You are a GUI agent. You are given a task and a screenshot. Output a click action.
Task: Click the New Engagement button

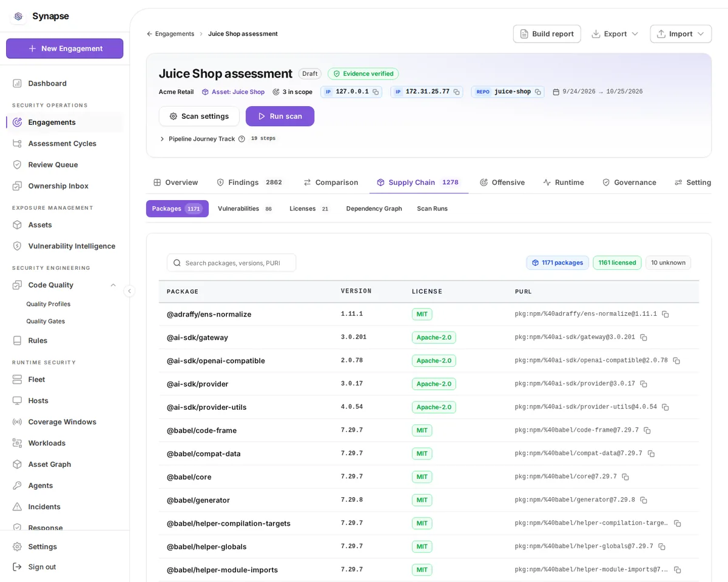pyautogui.click(x=65, y=48)
